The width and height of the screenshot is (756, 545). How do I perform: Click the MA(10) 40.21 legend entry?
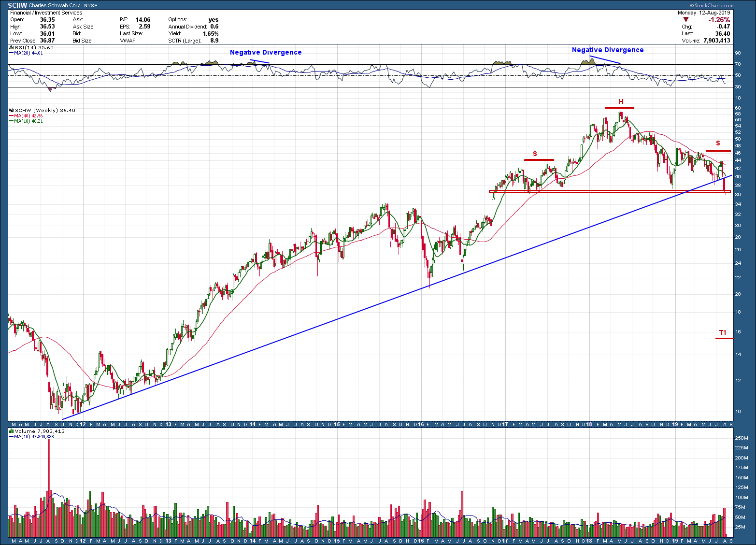pos(28,121)
